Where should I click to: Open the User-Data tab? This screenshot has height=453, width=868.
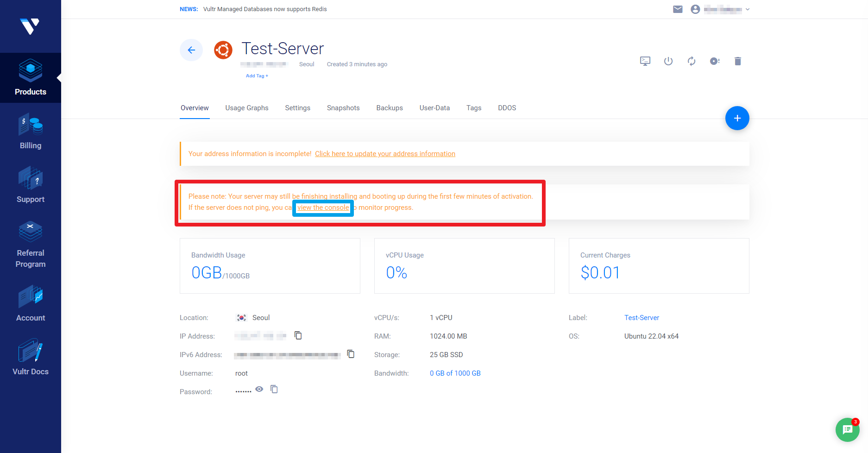point(434,108)
